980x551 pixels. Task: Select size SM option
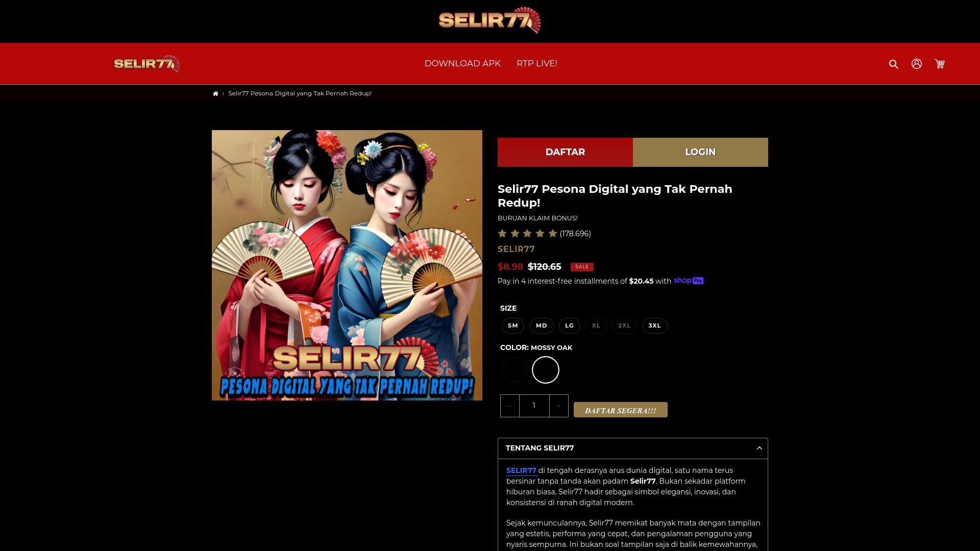pyautogui.click(x=513, y=325)
